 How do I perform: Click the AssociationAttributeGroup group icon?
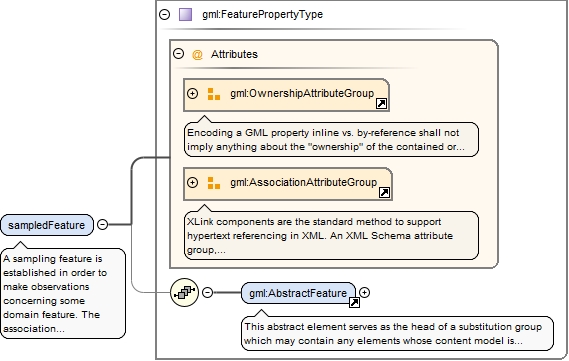click(x=214, y=182)
